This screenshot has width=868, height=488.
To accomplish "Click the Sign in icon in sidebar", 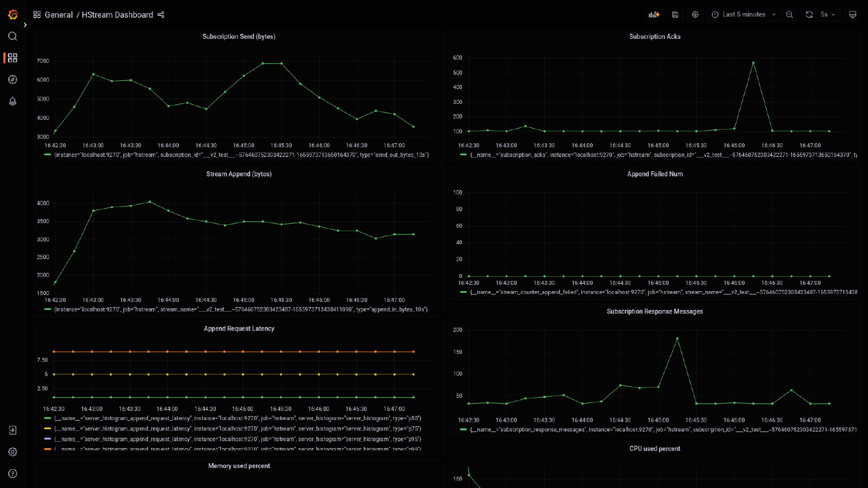I will [x=13, y=430].
